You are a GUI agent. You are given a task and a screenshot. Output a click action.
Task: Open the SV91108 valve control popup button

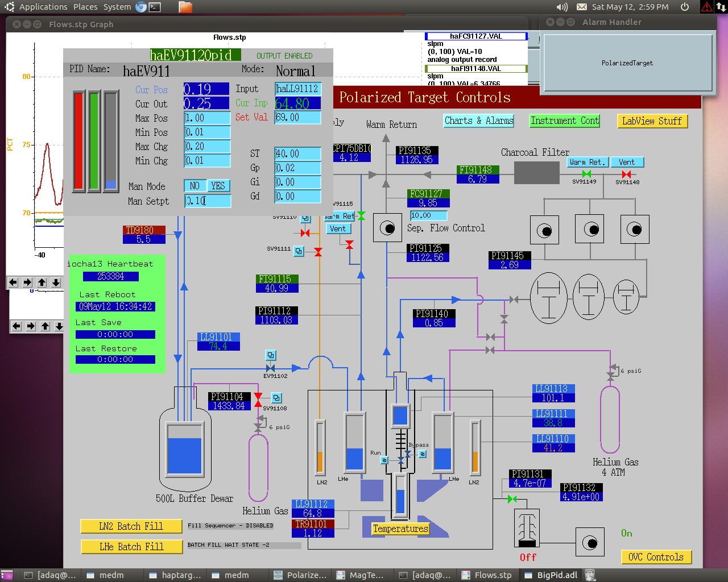(x=276, y=398)
